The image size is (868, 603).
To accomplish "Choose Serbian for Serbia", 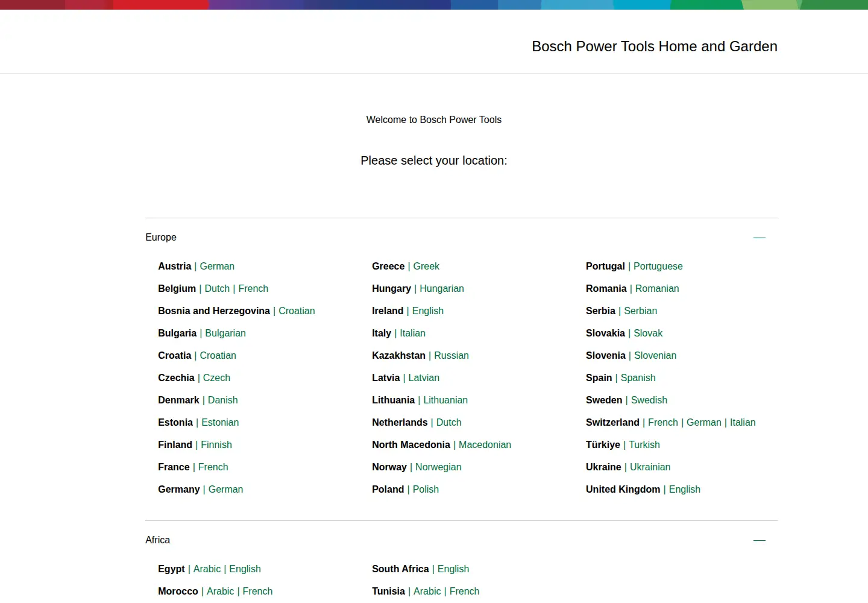I will 640,311.
